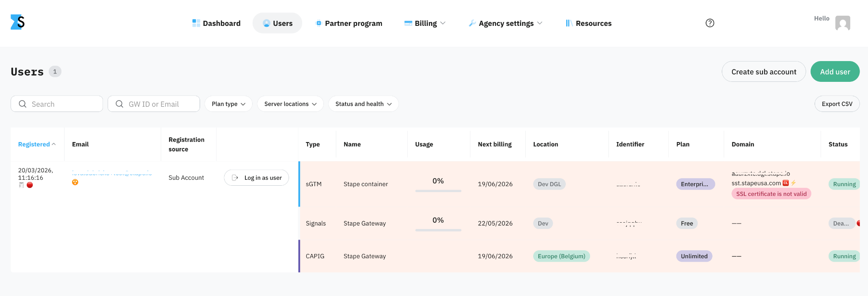Screen dimensions: 868x296
Task: Focus the GW ID or Email field
Action: pyautogui.click(x=154, y=104)
